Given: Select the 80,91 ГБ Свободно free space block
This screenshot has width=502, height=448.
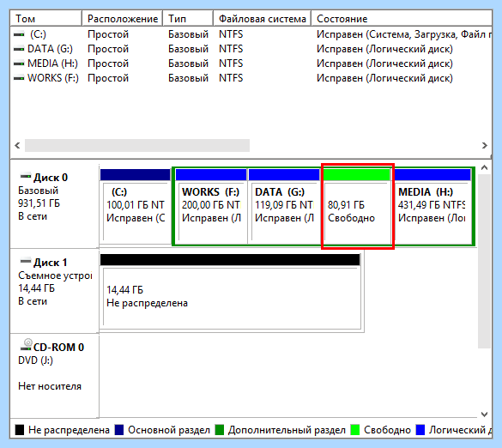Looking at the screenshot, I should tap(358, 207).
